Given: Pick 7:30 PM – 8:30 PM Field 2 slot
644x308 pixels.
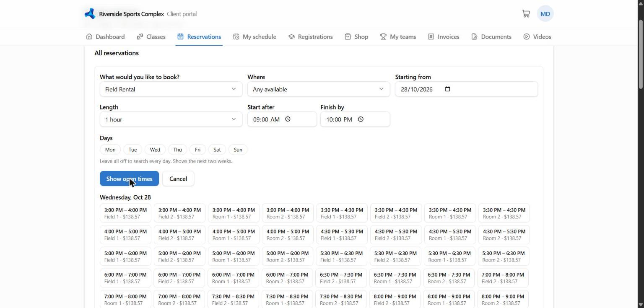Looking at the screenshot, I should pyautogui.click(x=233, y=299).
